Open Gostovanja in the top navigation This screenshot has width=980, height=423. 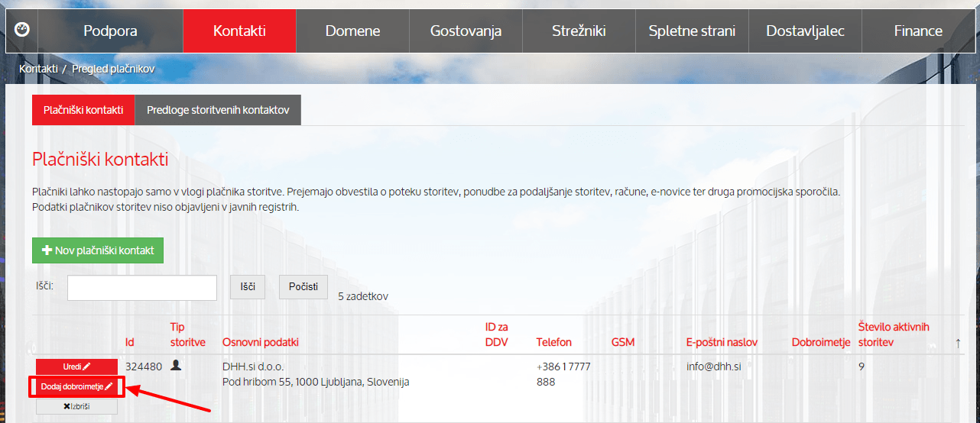pos(466,31)
